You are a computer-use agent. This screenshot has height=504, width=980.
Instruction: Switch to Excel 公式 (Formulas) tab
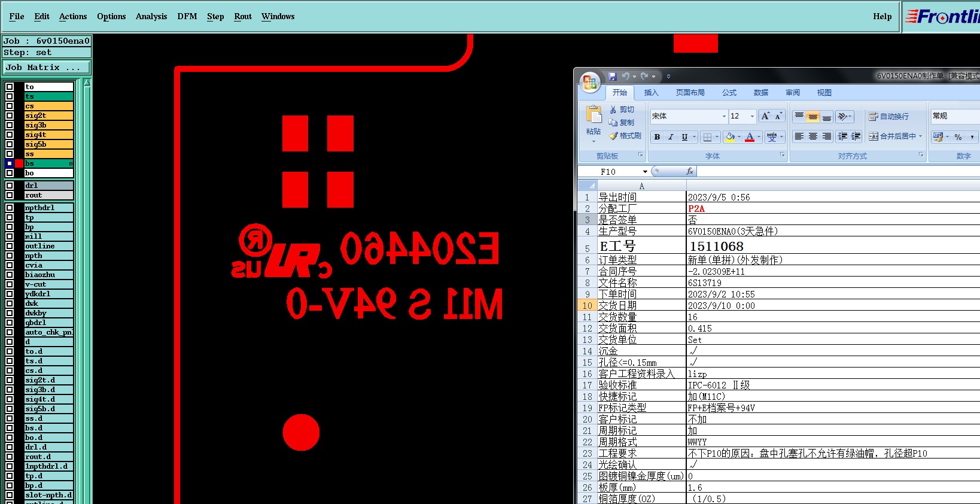pyautogui.click(x=729, y=93)
